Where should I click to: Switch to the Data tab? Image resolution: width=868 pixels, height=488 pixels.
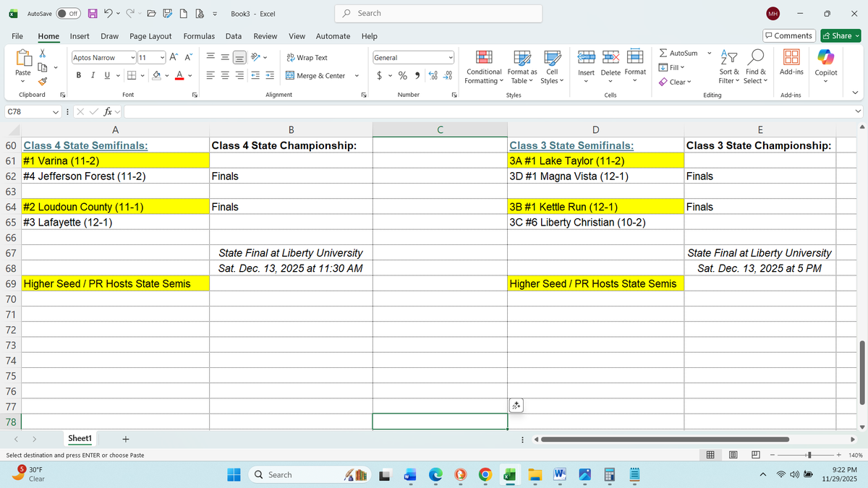coord(234,36)
